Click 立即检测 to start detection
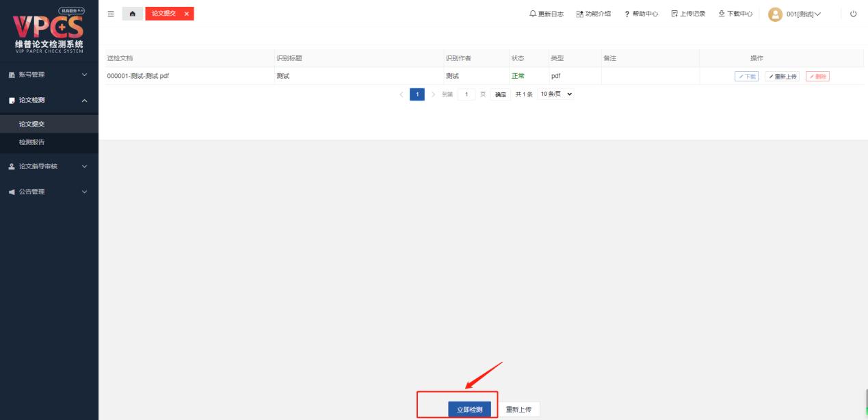 pyautogui.click(x=470, y=410)
